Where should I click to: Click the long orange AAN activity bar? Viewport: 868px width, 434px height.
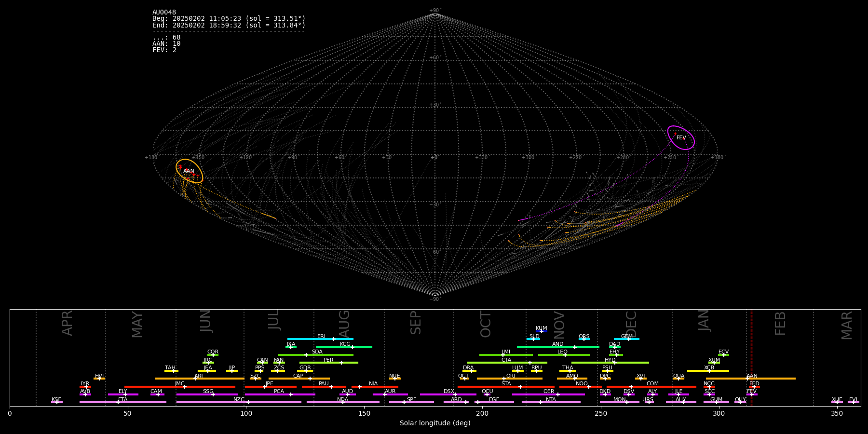pos(751,379)
